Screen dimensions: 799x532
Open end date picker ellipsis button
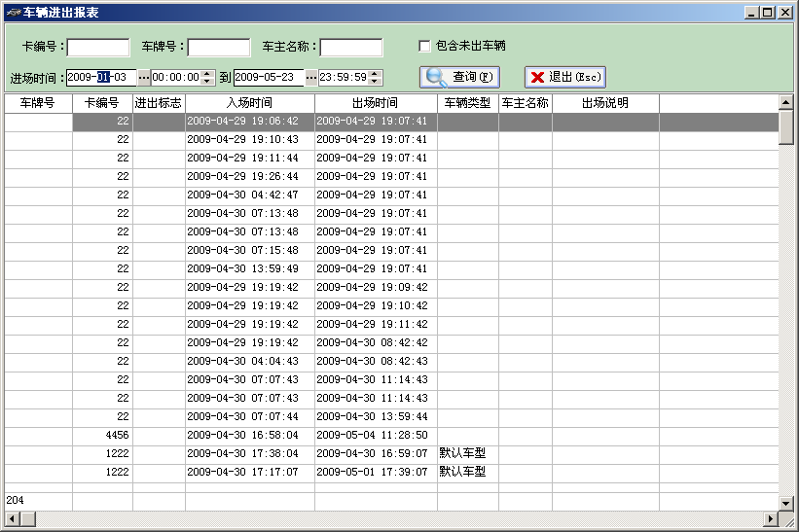point(310,78)
